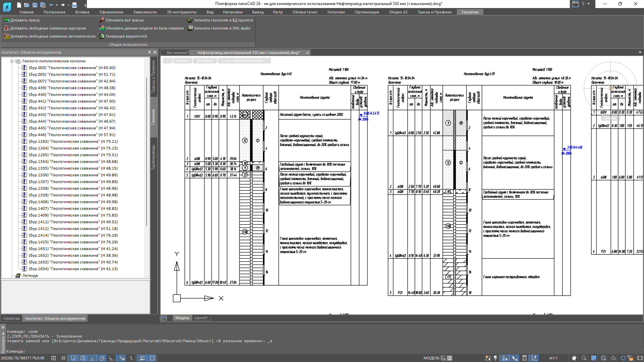Open the Топоплан ribbon tab
The height and width of the screenshot is (362, 644).
pos(336,12)
